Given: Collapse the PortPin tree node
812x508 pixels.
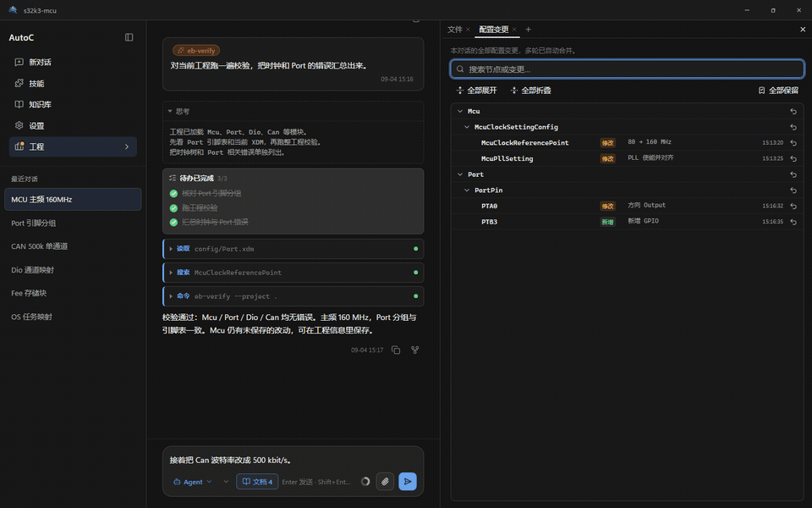Looking at the screenshot, I should pos(467,190).
